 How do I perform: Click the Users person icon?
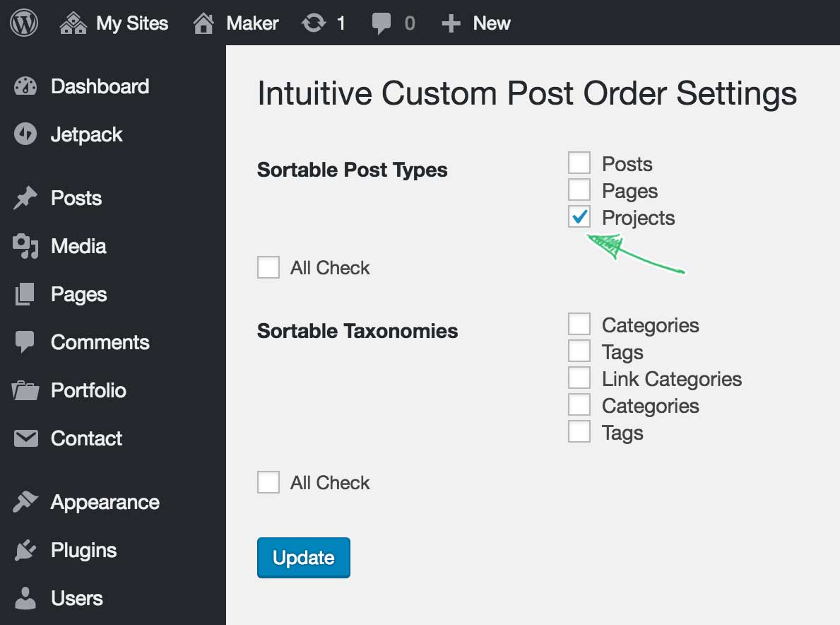click(x=25, y=598)
